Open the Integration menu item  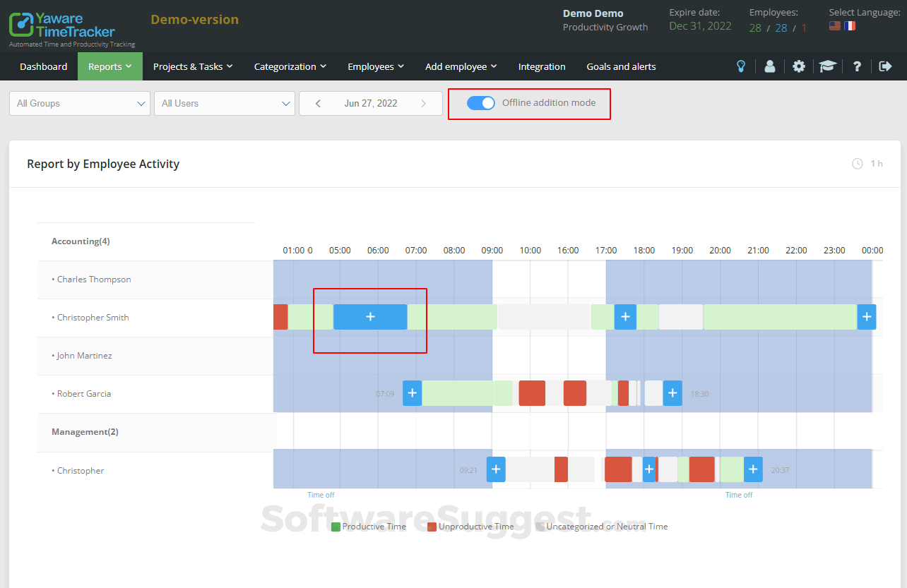click(x=541, y=66)
